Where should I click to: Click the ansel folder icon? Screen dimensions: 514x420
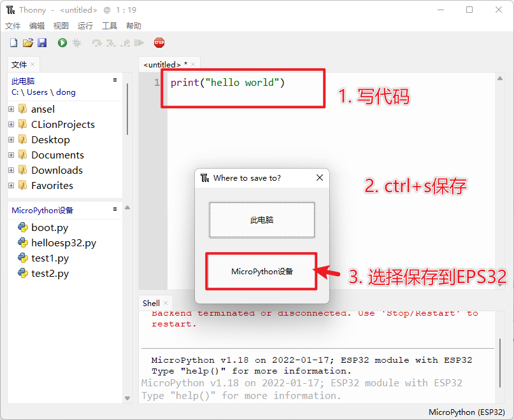[x=22, y=109]
